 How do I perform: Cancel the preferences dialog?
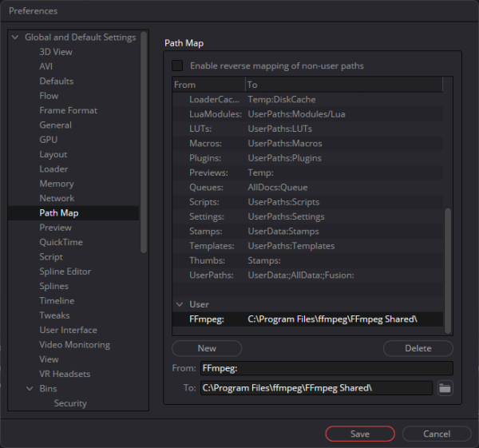pyautogui.click(x=437, y=434)
